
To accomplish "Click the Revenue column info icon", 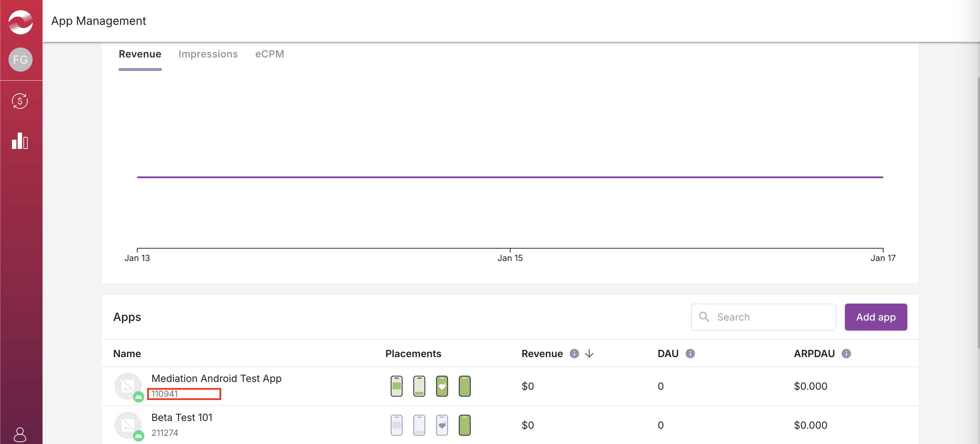I will pos(574,354).
